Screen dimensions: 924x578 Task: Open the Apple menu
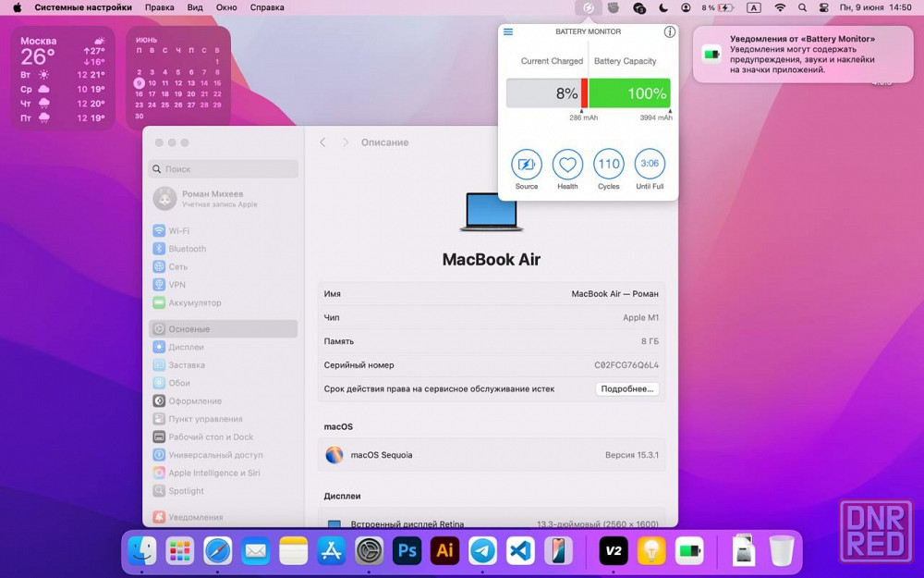pyautogui.click(x=17, y=7)
